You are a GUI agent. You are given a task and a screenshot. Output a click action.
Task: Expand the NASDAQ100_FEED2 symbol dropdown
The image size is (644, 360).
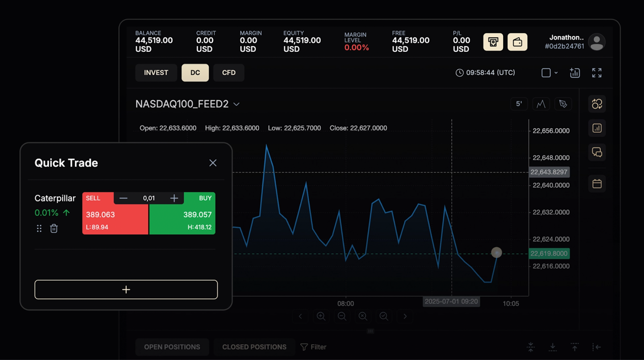tap(237, 104)
